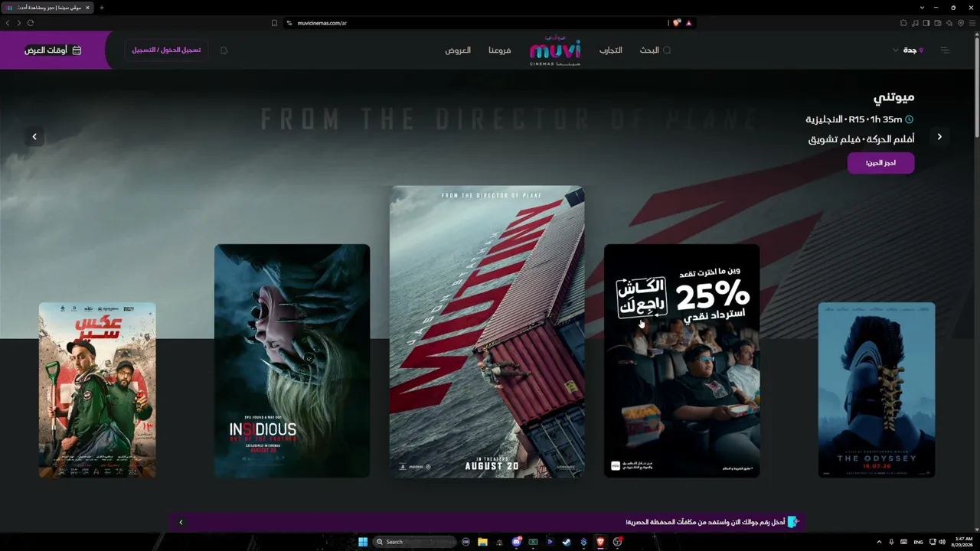Image resolution: width=980 pixels, height=551 pixels.
Task: Select the عكس السير movie poster
Action: (x=97, y=390)
